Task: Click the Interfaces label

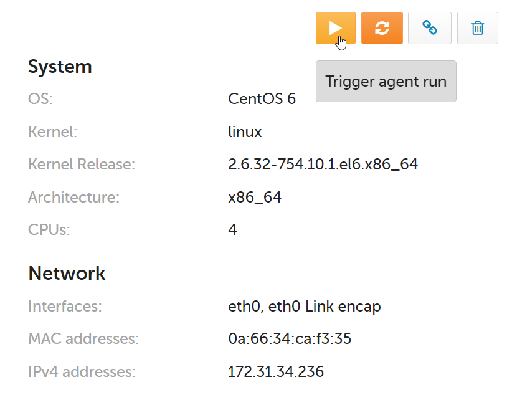Action: (x=65, y=307)
